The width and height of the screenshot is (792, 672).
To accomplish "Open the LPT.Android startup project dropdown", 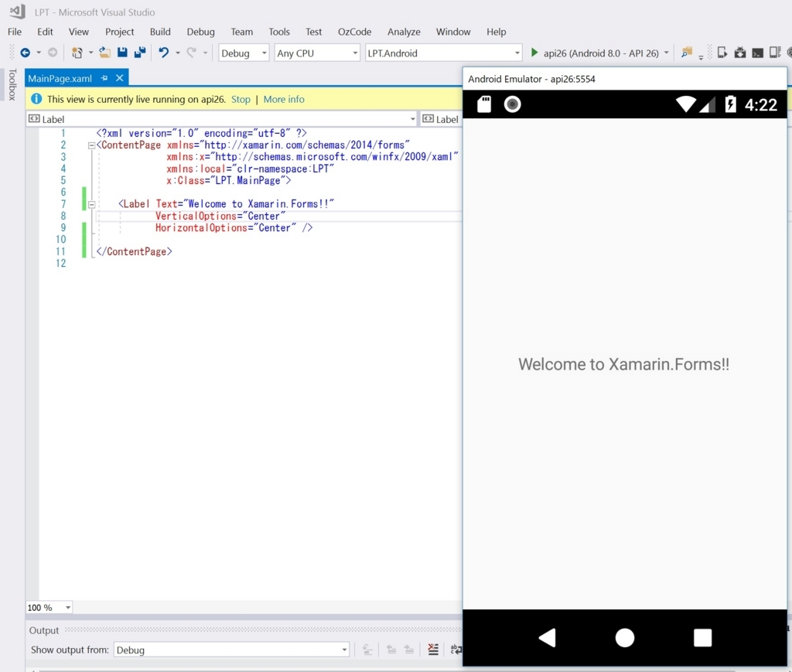I will [x=443, y=53].
